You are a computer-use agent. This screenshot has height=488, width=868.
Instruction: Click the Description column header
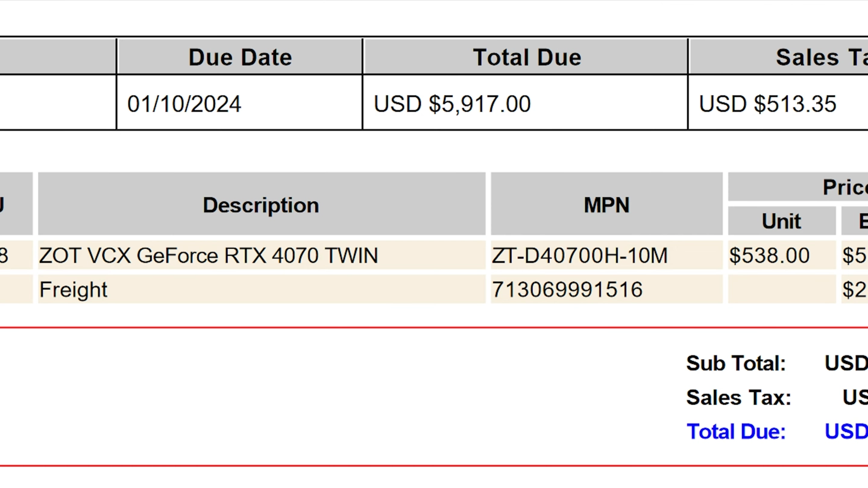(x=262, y=204)
